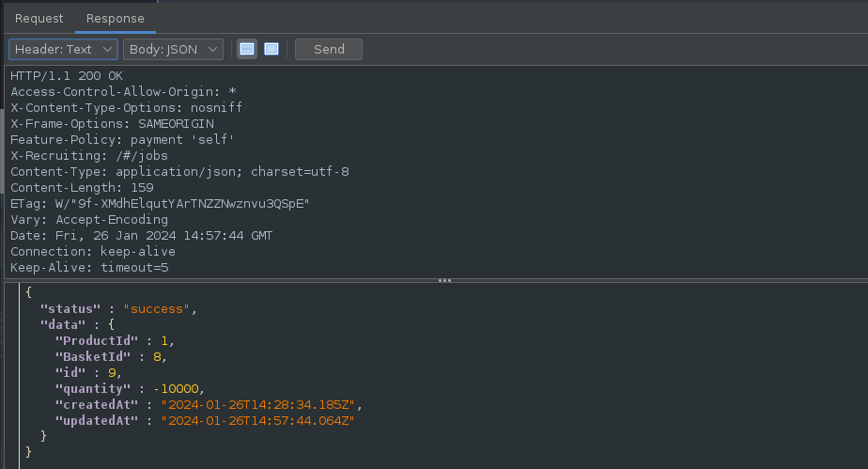Click the "data" key in JSON
This screenshot has height=469, width=868.
[x=63, y=325]
